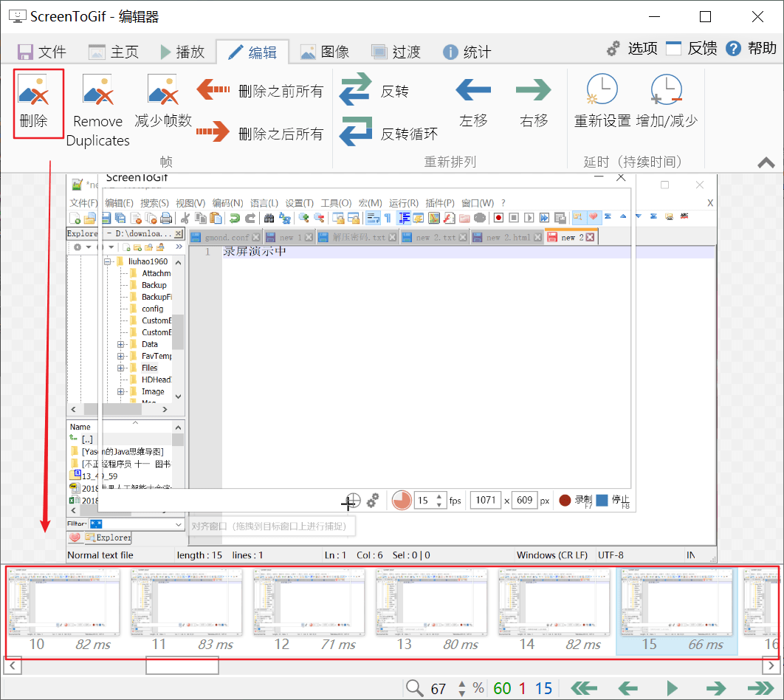Go to next frame
Image resolution: width=784 pixels, height=700 pixels.
coord(715,688)
